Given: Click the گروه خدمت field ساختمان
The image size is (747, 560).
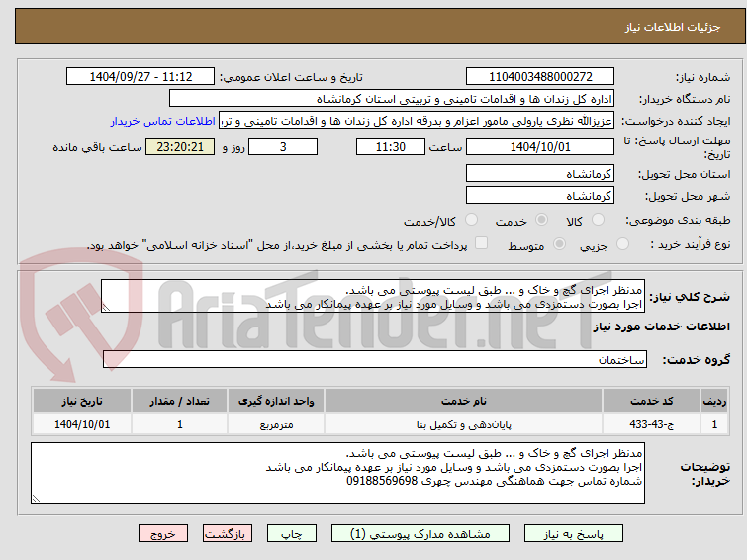Looking at the screenshot, I should tap(375, 359).
